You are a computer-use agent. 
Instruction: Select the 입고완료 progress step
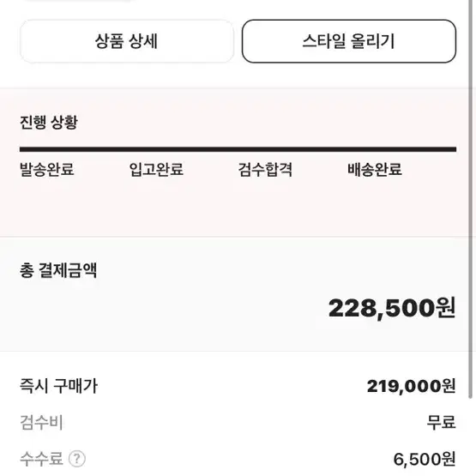tap(156, 170)
